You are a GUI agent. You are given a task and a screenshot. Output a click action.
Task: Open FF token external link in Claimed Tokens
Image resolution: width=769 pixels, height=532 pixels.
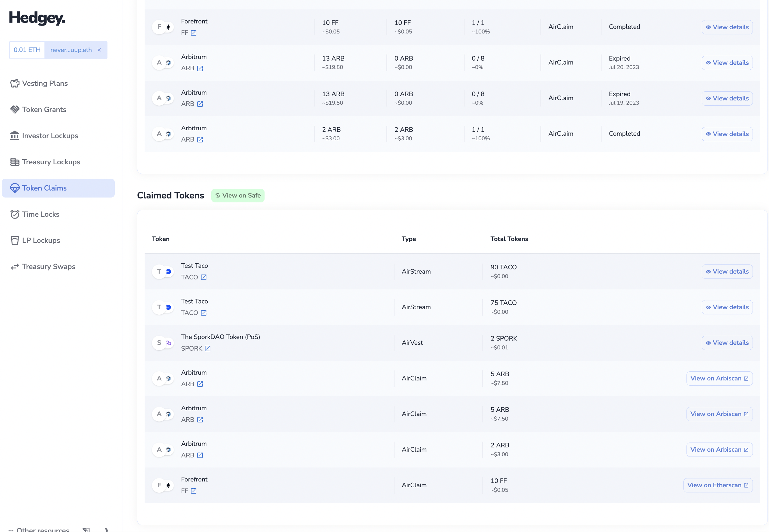[x=194, y=491]
